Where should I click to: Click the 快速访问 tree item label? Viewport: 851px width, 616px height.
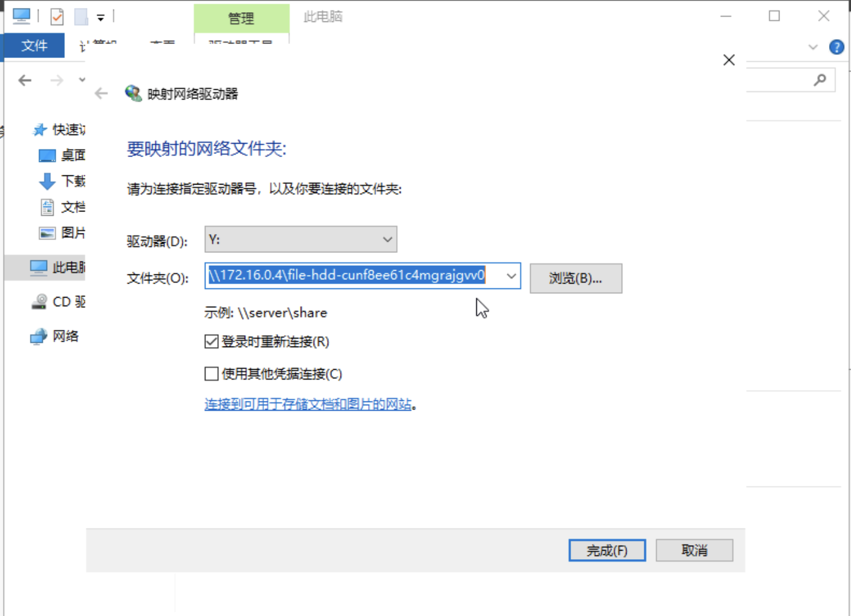pos(69,130)
